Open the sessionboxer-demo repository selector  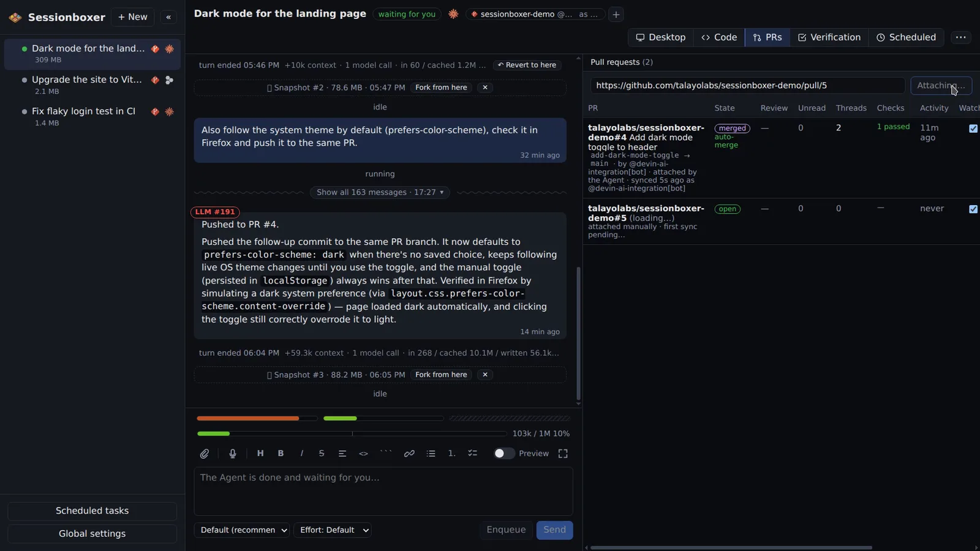coord(535,14)
